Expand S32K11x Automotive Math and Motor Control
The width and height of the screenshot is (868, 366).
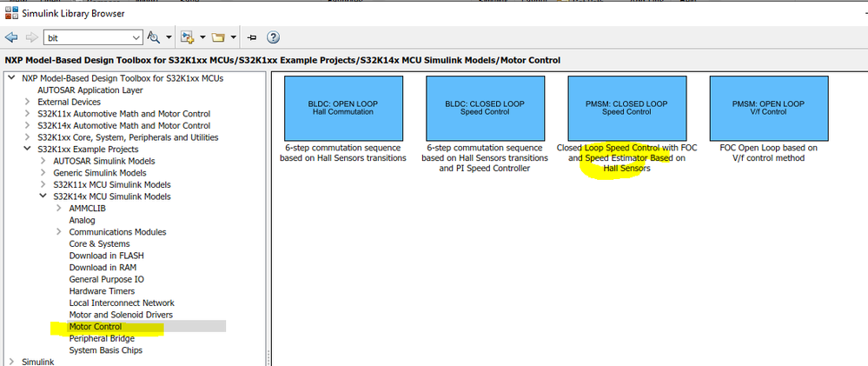27,114
